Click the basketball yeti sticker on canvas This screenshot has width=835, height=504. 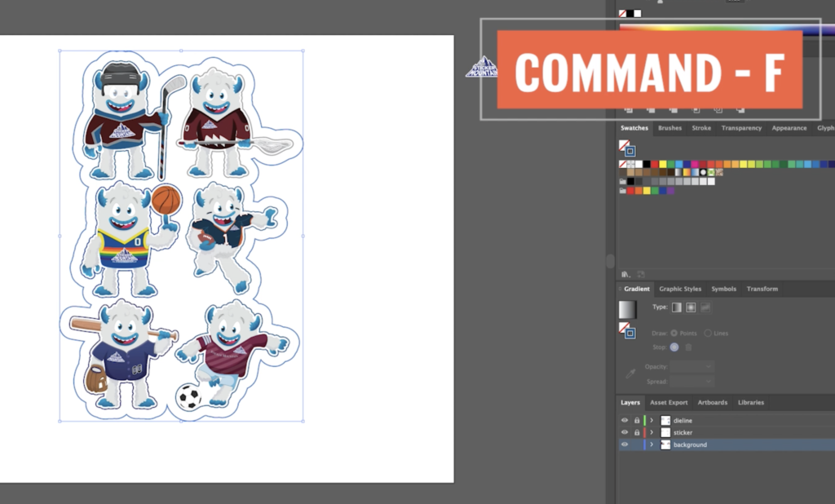point(130,240)
